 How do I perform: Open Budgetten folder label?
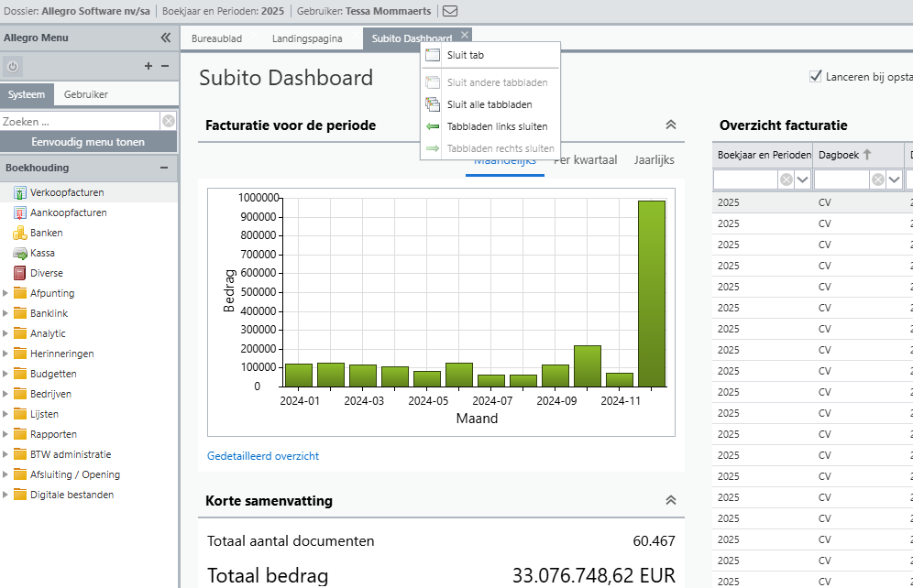[53, 374]
